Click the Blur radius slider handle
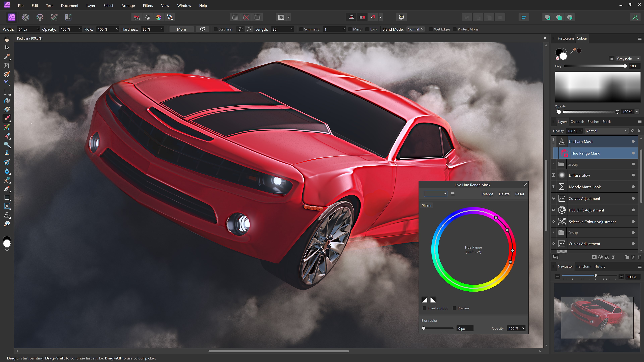The image size is (644, 362). pos(423,328)
